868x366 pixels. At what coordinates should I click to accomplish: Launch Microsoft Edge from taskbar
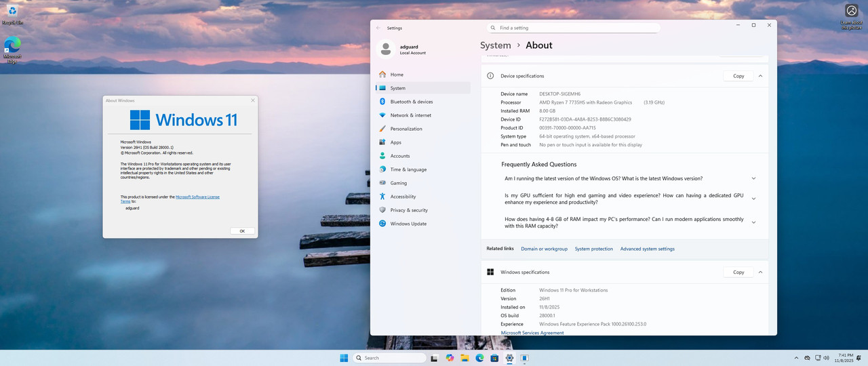click(479, 358)
